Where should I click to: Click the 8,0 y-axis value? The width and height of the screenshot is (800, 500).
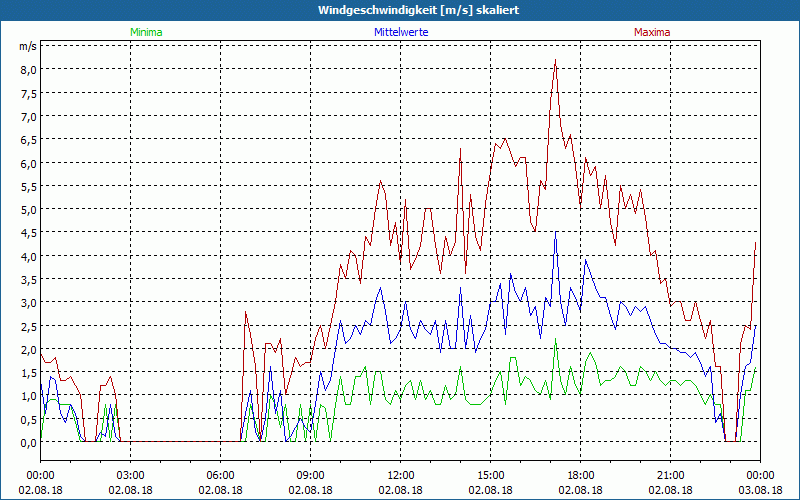(28, 70)
